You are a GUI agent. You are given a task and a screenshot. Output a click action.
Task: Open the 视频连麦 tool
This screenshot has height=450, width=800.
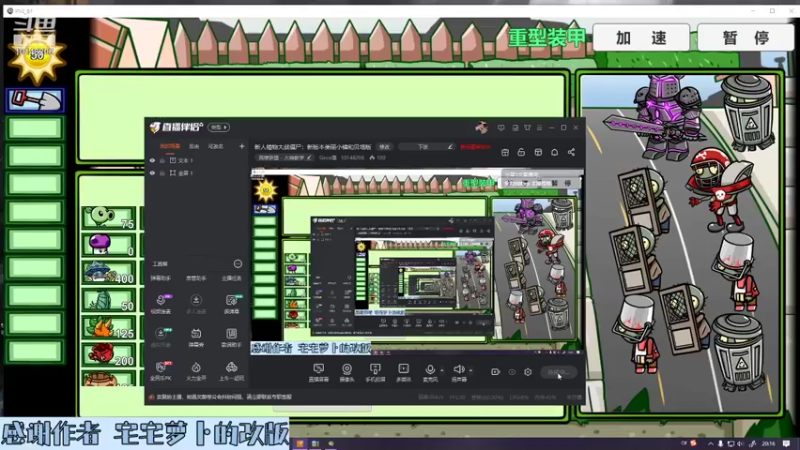161,303
